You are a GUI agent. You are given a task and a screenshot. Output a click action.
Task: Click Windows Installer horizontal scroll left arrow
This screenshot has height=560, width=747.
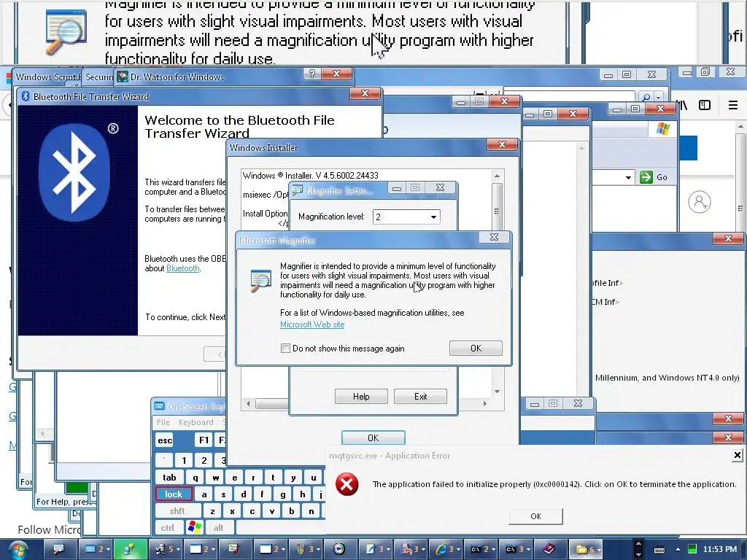coord(248,403)
